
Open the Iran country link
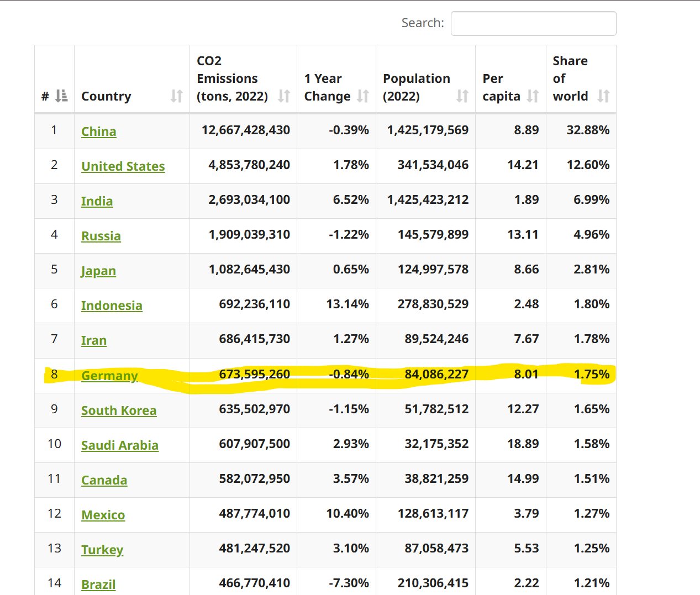pos(94,340)
